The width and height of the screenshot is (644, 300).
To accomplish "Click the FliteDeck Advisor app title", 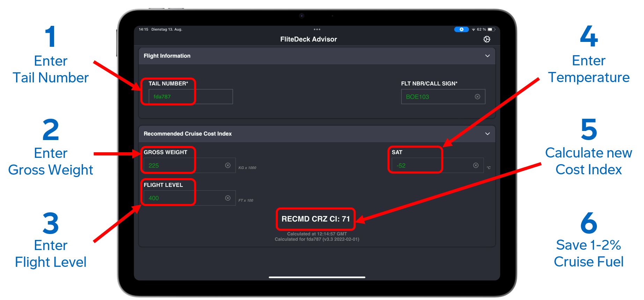I will click(309, 39).
